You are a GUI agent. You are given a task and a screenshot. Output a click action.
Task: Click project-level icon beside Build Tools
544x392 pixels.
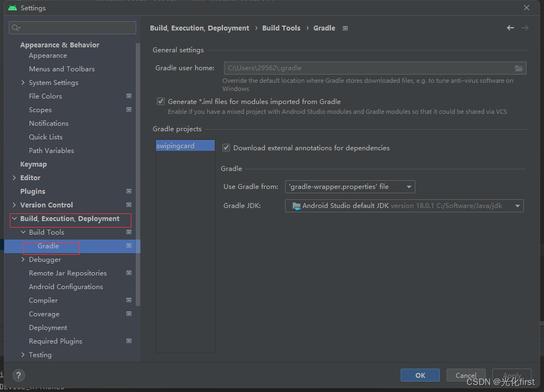129,232
